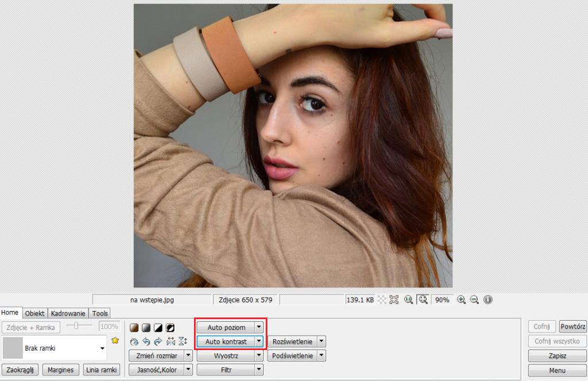588x381 pixels.
Task: Select the fit-to-window zoom icon
Action: pyautogui.click(x=423, y=300)
